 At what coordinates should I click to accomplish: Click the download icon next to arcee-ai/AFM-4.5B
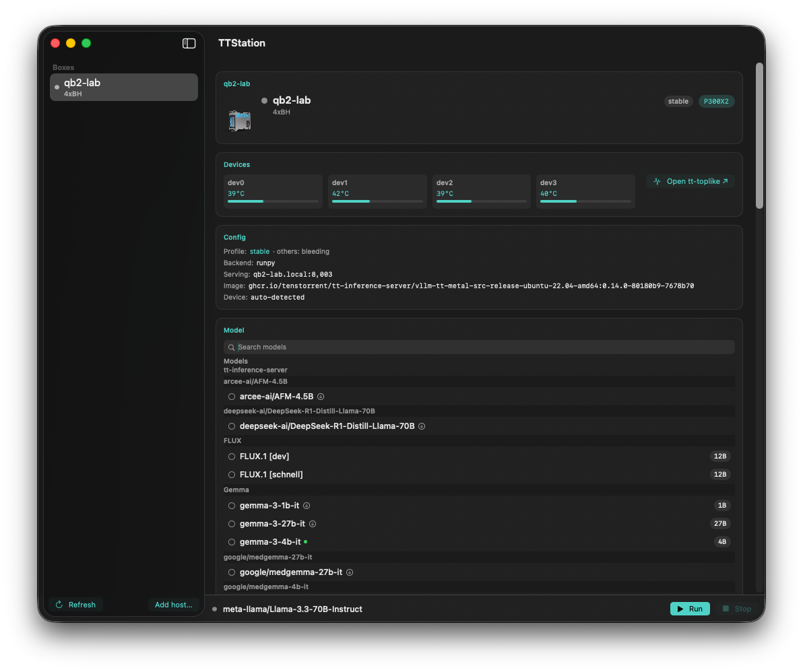coord(321,397)
